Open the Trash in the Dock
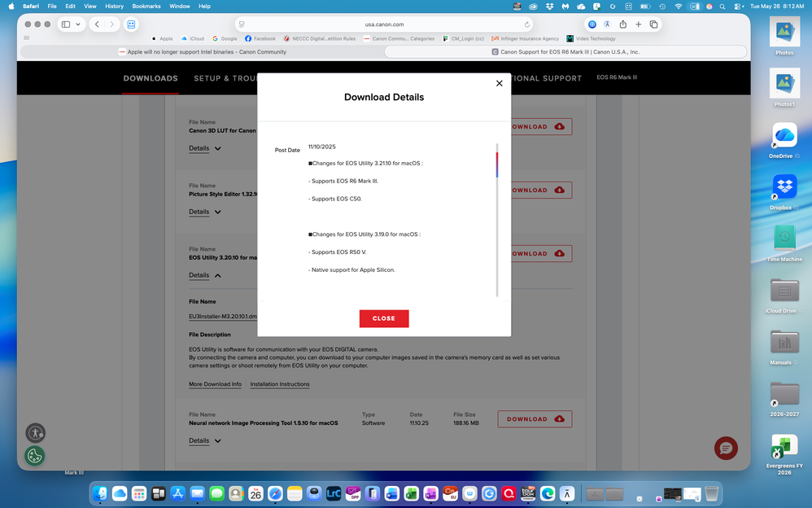Viewport: 812px width, 508px height. (x=712, y=493)
